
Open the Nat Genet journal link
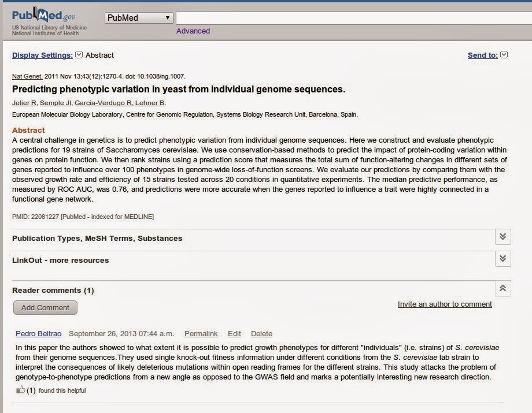pos(27,76)
